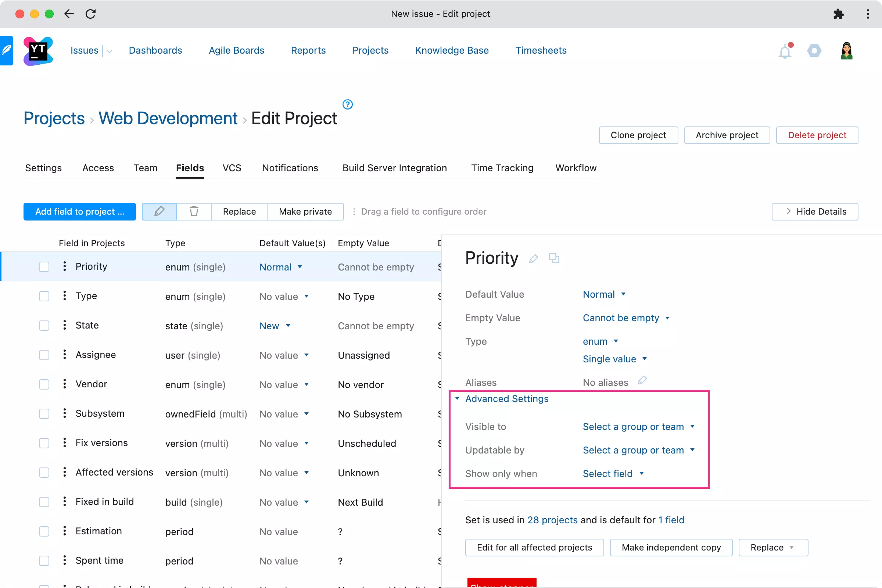Switch to the Settings tab
The image size is (882, 588).
(x=43, y=168)
